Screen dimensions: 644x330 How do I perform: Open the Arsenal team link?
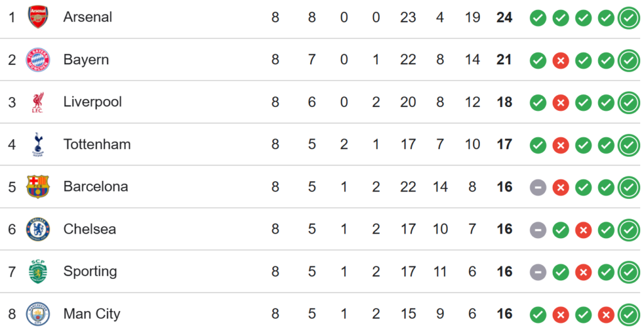click(x=87, y=17)
